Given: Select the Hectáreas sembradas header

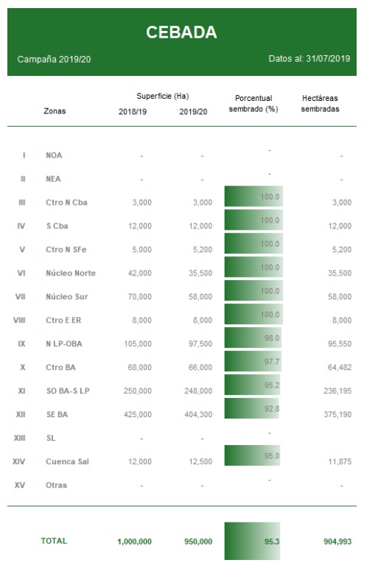Looking at the screenshot, I should pos(320,103).
